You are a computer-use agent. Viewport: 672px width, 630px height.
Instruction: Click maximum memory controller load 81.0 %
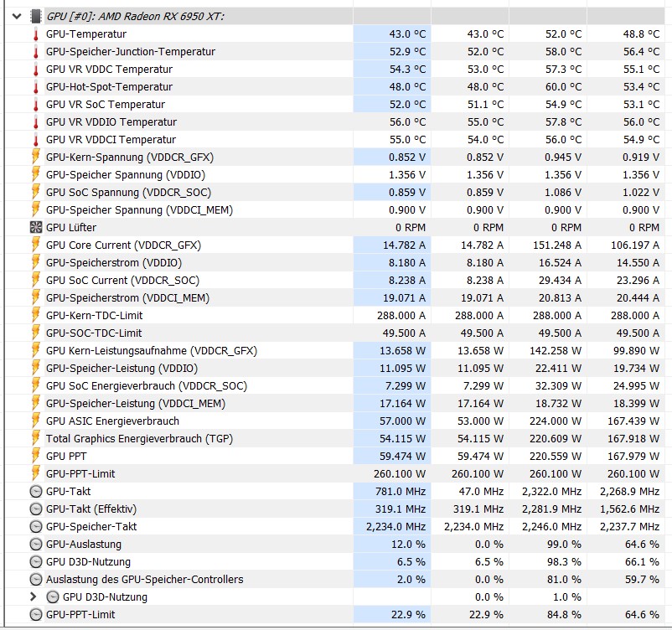tap(564, 579)
